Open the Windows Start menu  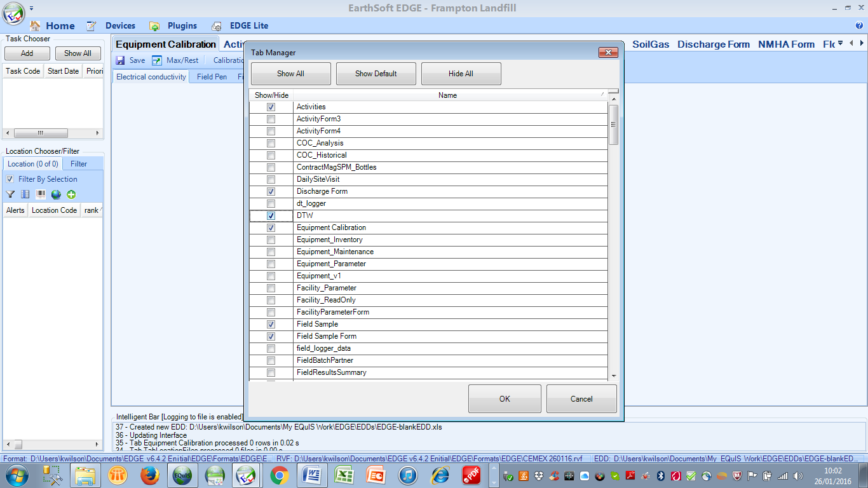tap(17, 475)
